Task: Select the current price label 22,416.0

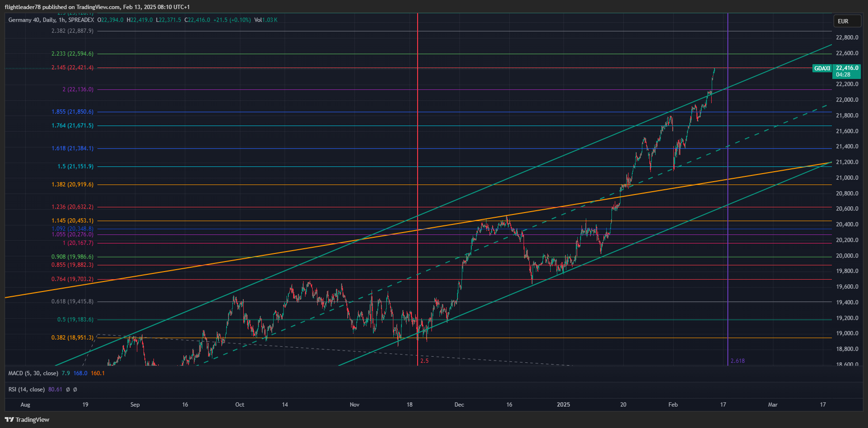Action: click(847, 68)
